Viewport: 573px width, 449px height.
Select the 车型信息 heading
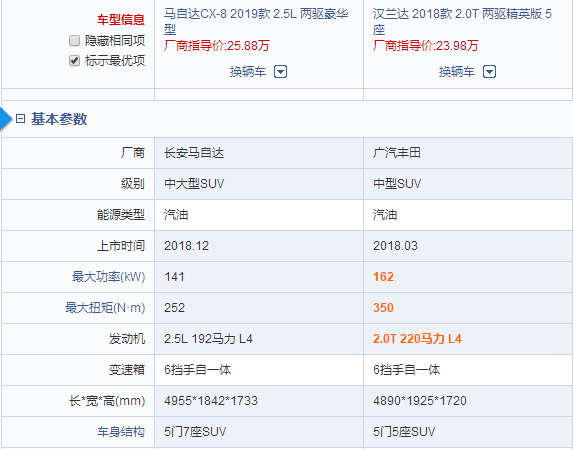pyautogui.click(x=121, y=19)
